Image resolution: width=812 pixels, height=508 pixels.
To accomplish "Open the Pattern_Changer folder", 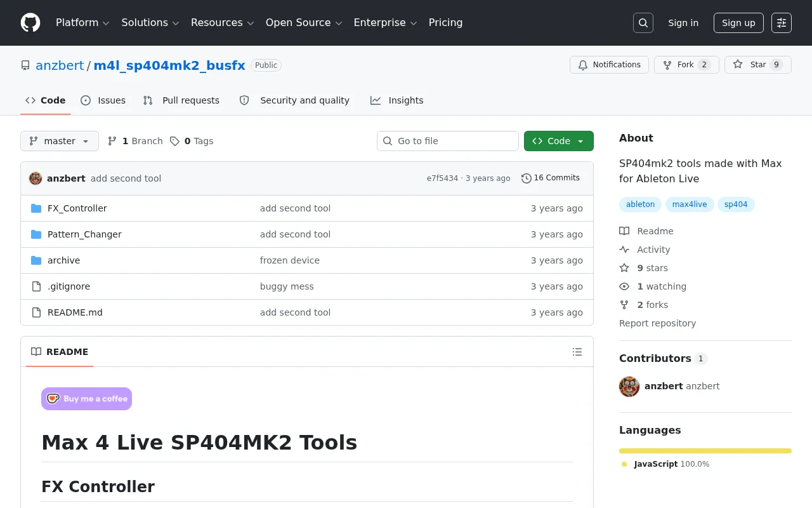I will point(84,234).
